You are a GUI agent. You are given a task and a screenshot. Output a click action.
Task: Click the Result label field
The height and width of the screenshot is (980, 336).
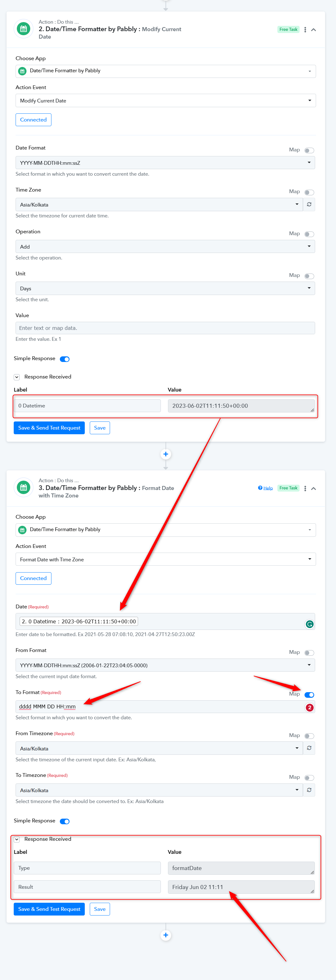coord(87,887)
